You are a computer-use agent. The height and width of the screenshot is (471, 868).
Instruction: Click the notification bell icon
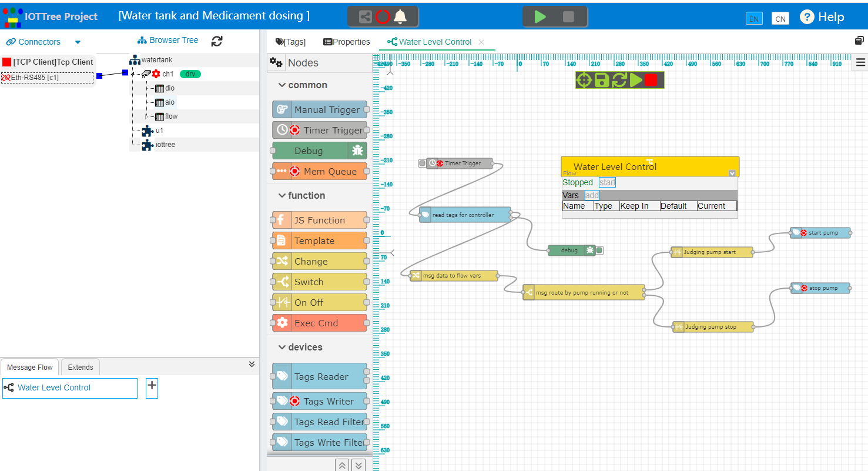(x=401, y=16)
